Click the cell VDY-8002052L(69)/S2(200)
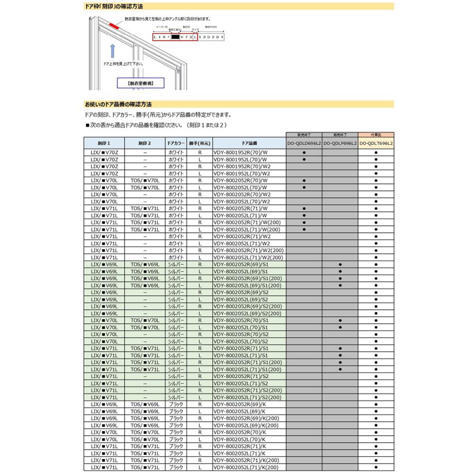The width and height of the screenshot is (476, 476). [x=249, y=313]
